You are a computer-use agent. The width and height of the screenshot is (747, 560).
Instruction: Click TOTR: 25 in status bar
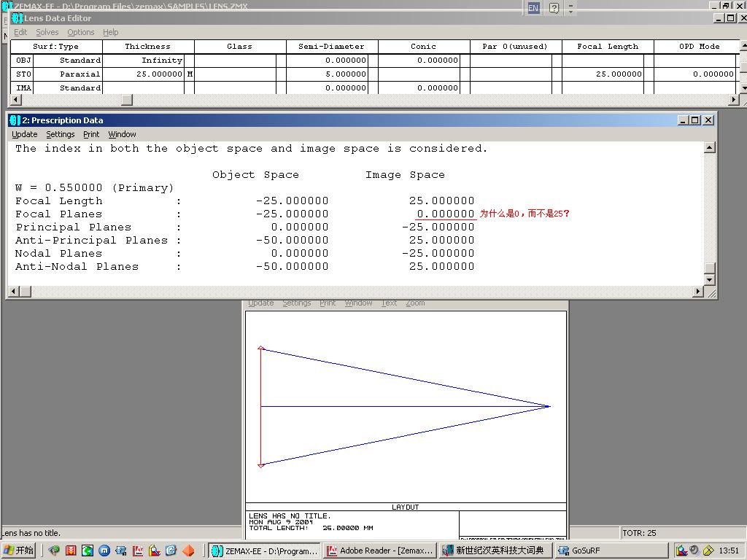[639, 533]
